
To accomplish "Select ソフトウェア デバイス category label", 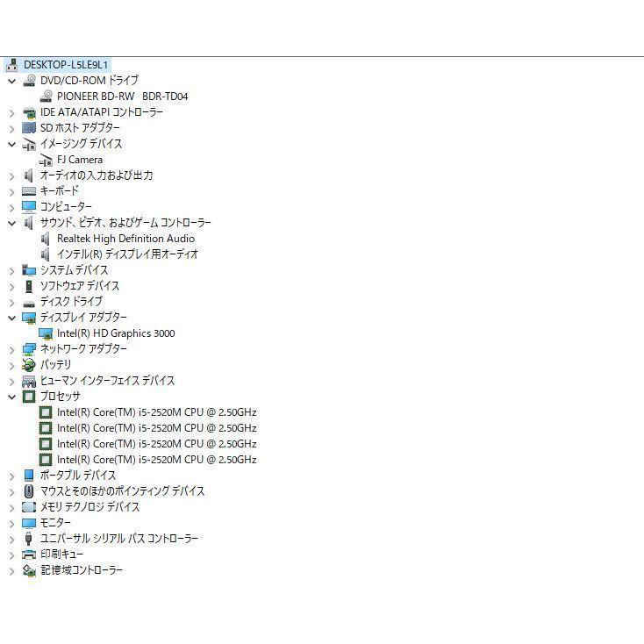I will [x=80, y=286].
